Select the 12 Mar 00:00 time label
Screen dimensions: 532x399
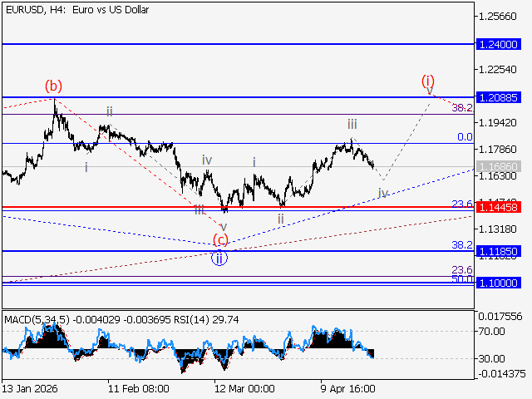pyautogui.click(x=244, y=388)
